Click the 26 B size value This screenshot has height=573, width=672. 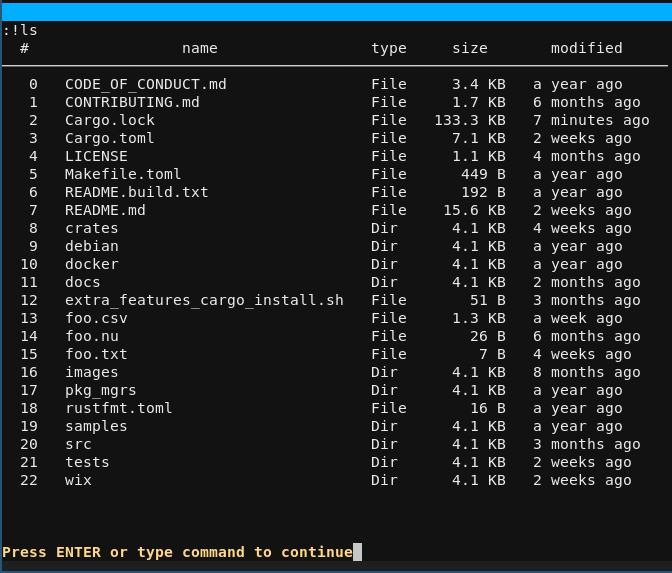click(x=488, y=336)
